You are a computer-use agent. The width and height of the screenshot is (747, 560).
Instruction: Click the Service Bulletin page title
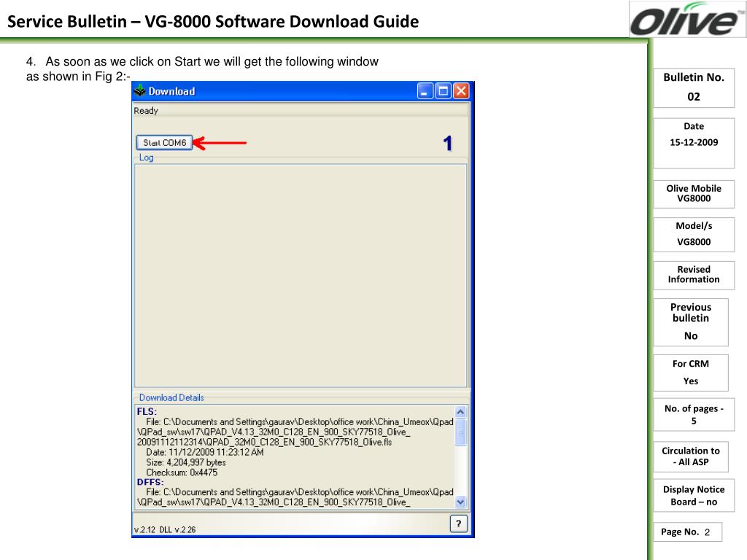click(x=213, y=21)
